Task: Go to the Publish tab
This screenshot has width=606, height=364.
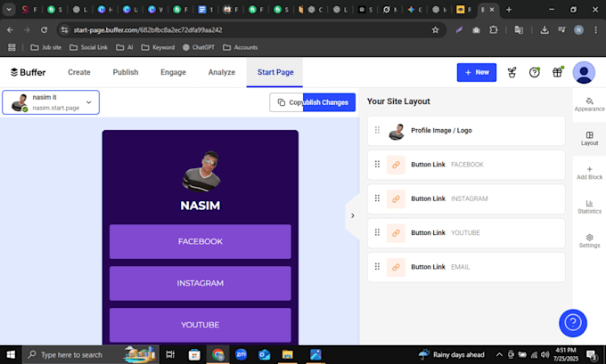Action: [126, 72]
